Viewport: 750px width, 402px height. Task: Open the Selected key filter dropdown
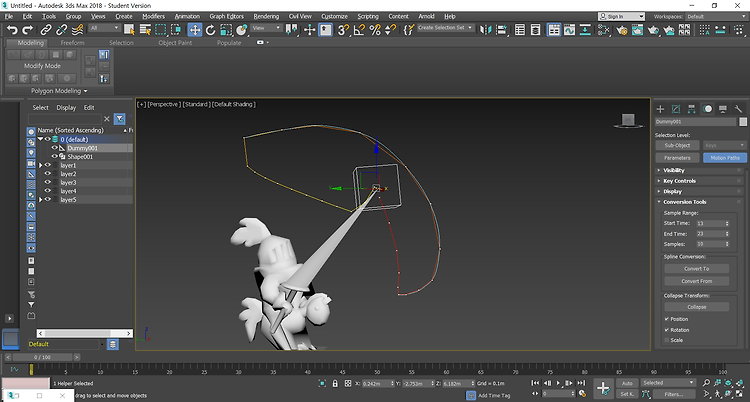668,383
